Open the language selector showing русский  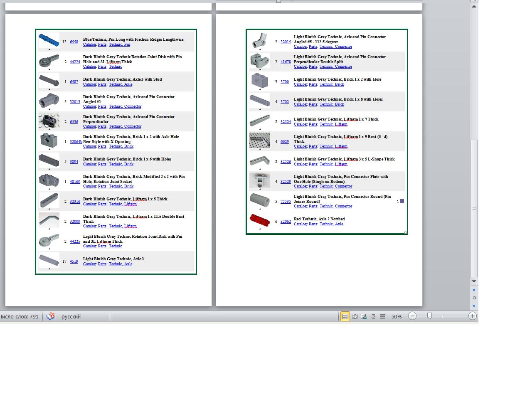[x=71, y=316]
